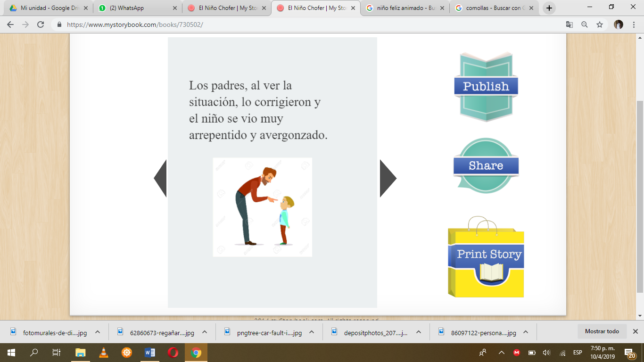Viewport: 644px width, 362px height.
Task: Open the orange gear app on taskbar
Action: pyautogui.click(x=127, y=353)
